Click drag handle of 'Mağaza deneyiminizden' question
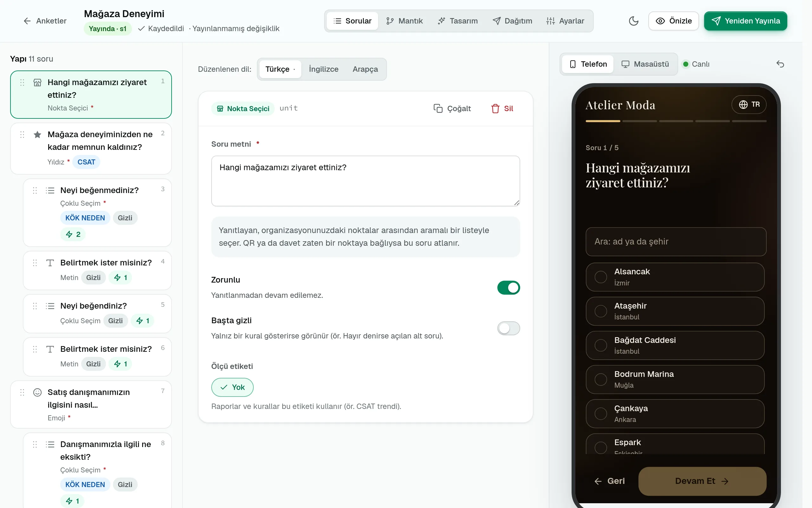The height and width of the screenshot is (508, 812). 22,135
